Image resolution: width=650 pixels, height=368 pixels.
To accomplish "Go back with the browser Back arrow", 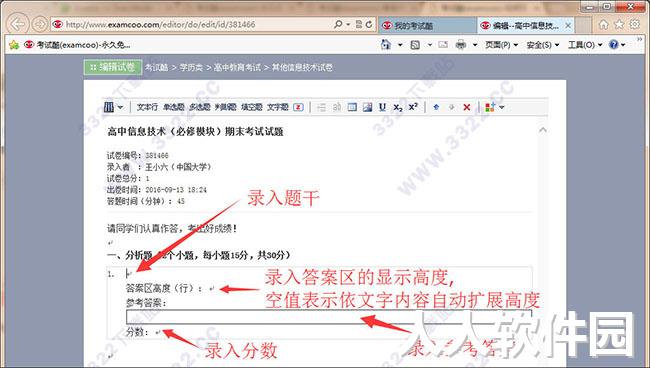I will pos(18,24).
